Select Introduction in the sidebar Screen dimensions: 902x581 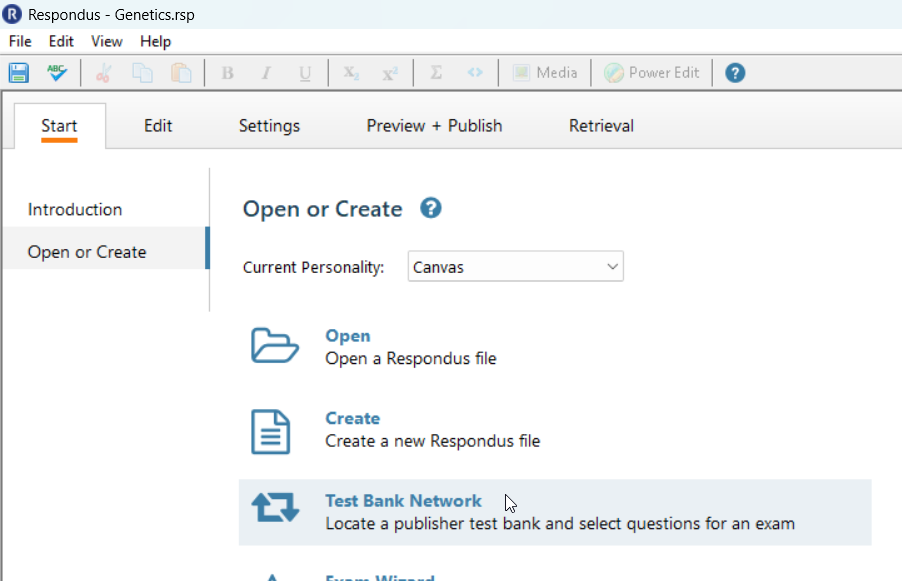click(x=74, y=209)
